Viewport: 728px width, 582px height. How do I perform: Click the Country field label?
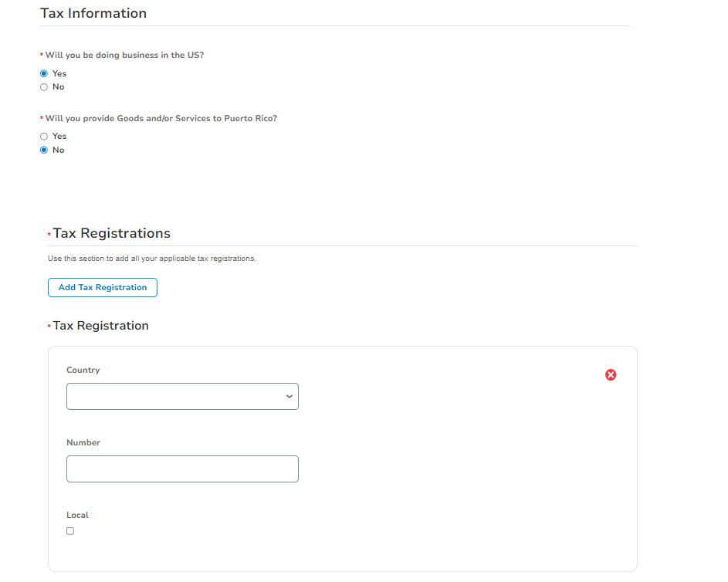click(83, 371)
